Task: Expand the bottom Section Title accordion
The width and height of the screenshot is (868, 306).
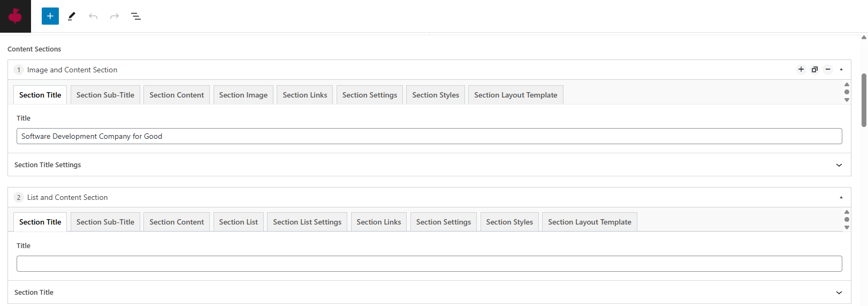Action: tap(839, 293)
